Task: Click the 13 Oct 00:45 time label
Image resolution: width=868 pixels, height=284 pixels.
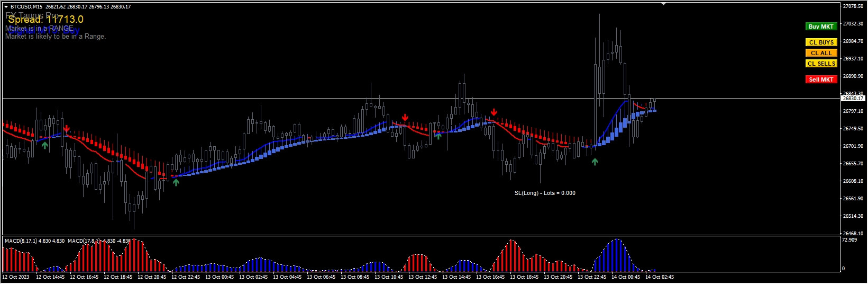Action: click(x=220, y=277)
